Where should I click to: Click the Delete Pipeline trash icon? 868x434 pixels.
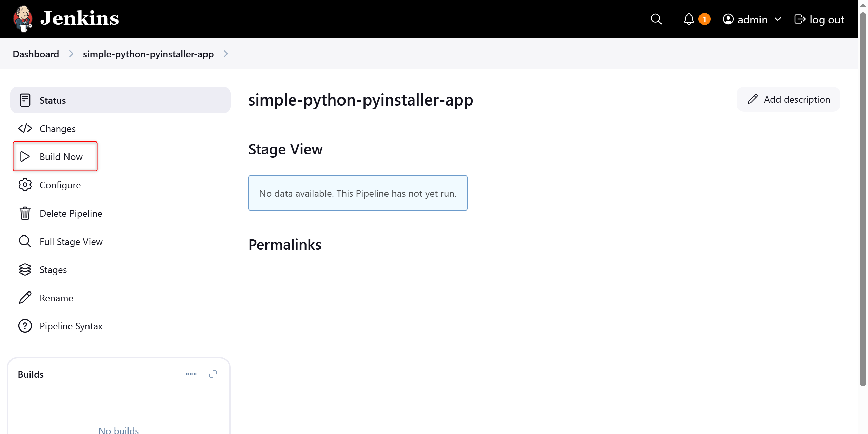point(25,213)
